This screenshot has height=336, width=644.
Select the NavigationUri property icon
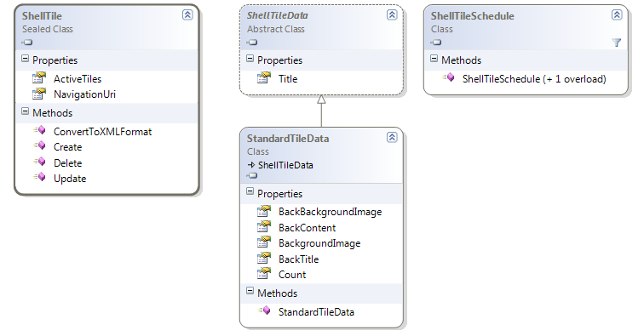coord(39,94)
